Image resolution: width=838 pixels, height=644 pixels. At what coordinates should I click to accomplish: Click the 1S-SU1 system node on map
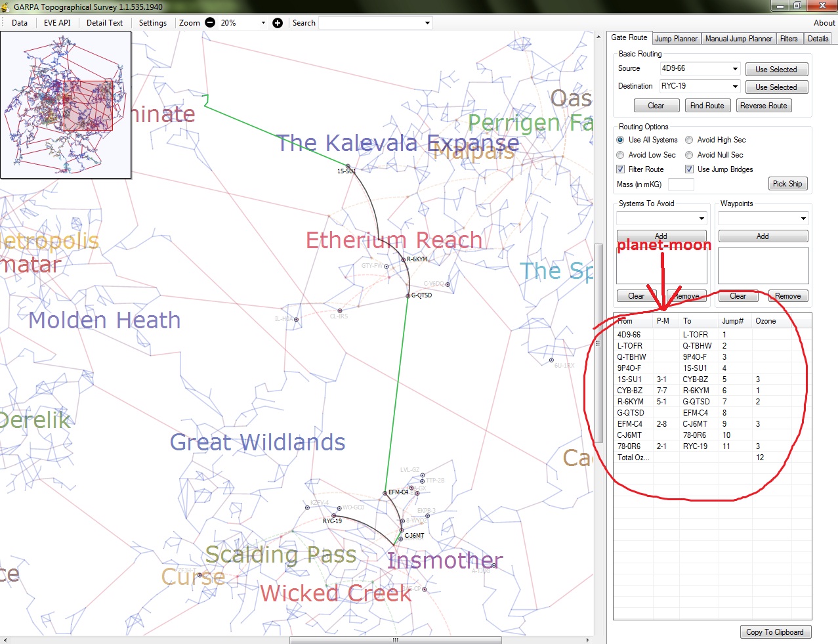[x=348, y=166]
